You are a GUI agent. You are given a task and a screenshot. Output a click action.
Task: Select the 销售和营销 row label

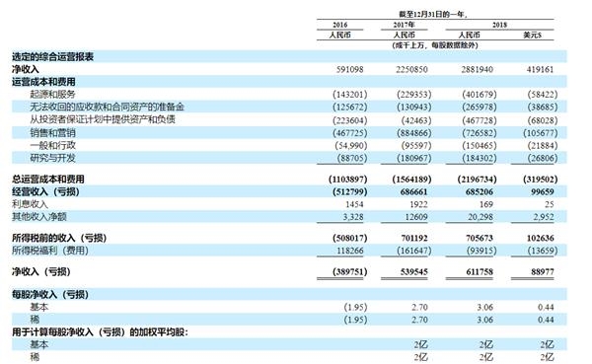[52, 133]
